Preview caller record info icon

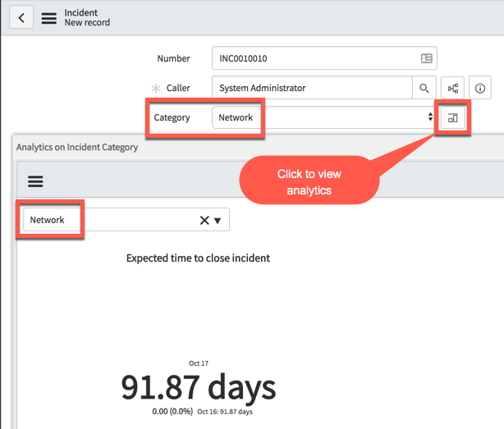pos(480,88)
